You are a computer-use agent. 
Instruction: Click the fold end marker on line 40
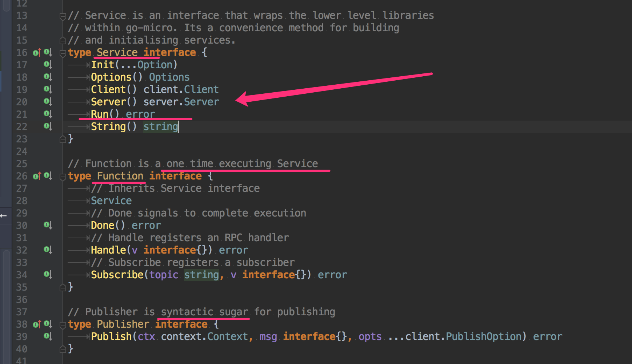[x=63, y=349]
